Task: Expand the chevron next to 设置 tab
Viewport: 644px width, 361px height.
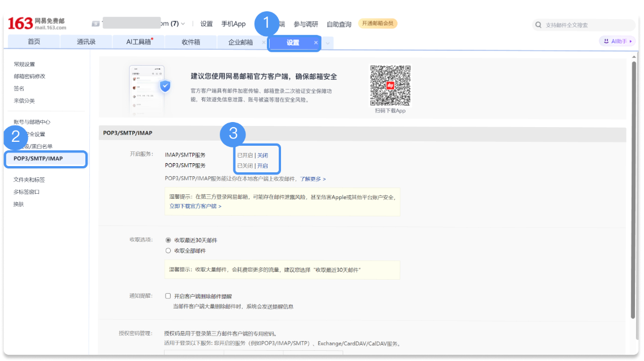Action: pos(327,42)
